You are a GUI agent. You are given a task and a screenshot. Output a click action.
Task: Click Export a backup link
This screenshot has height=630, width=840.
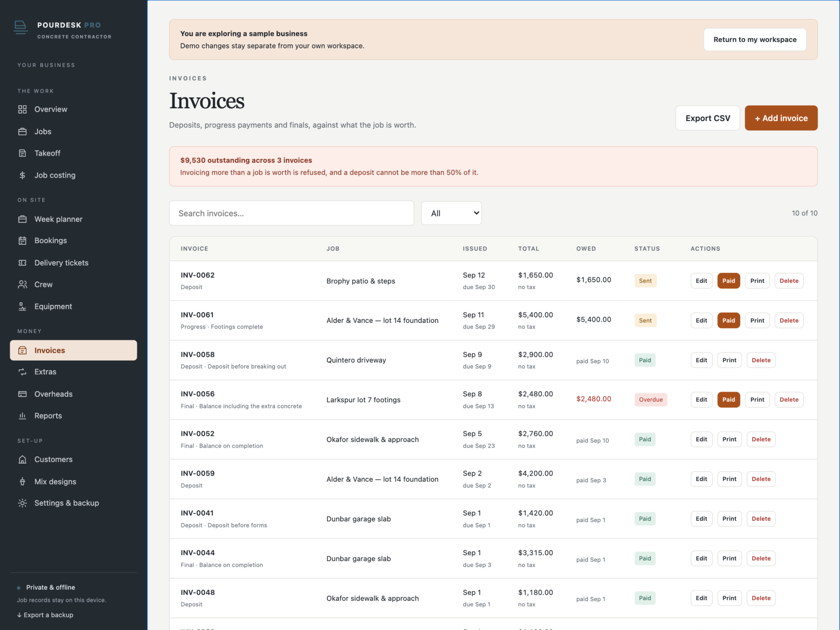(x=45, y=615)
